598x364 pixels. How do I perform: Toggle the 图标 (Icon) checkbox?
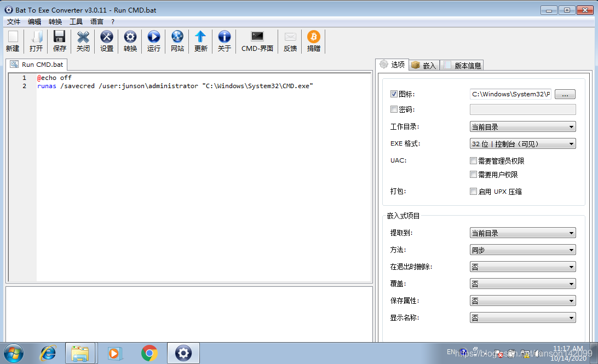pos(394,94)
